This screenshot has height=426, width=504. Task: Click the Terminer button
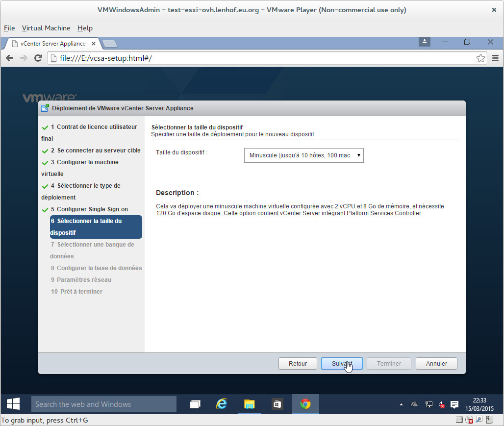coord(389,364)
